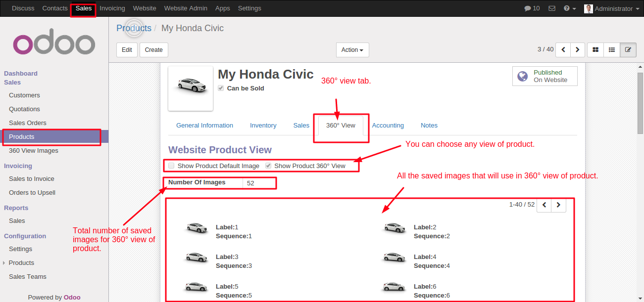Go to the next product record arrow
The image size is (644, 302).
coord(577,50)
